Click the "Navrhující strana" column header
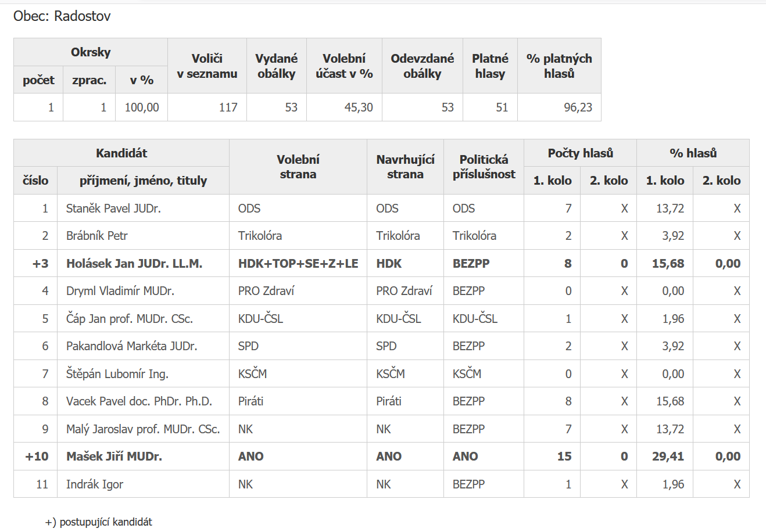The width and height of the screenshot is (766, 532). click(405, 167)
